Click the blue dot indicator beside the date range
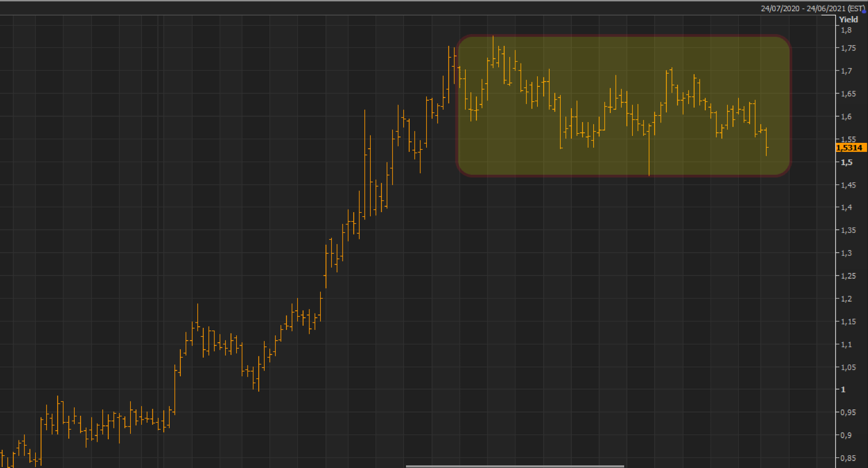The height and width of the screenshot is (468, 868). pyautogui.click(x=864, y=11)
